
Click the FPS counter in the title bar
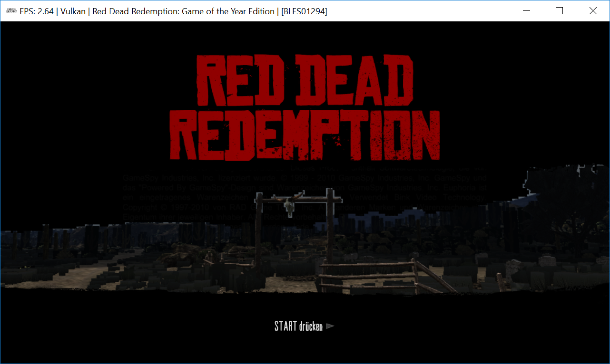pos(36,11)
